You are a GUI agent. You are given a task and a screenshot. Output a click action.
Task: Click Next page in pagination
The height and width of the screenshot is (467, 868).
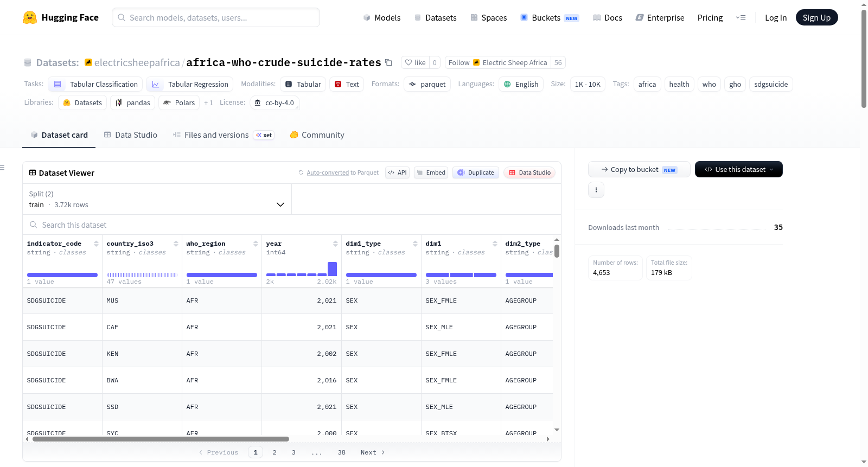point(373,452)
